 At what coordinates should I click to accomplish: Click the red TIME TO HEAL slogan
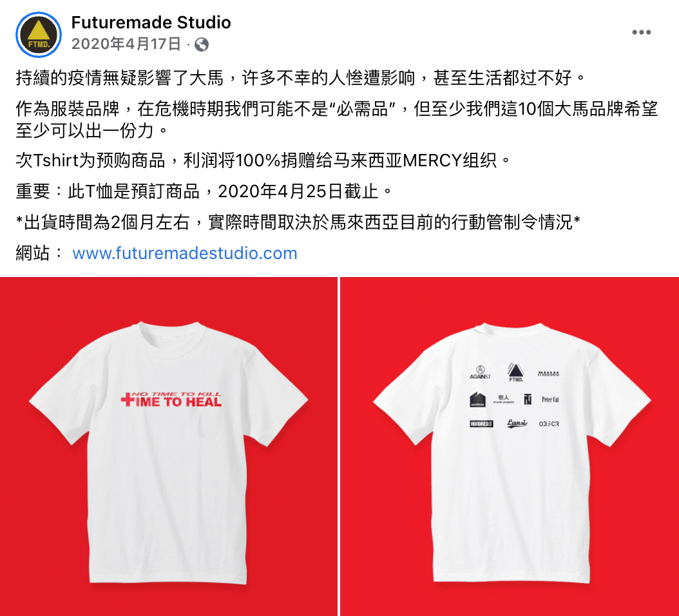pos(171,399)
